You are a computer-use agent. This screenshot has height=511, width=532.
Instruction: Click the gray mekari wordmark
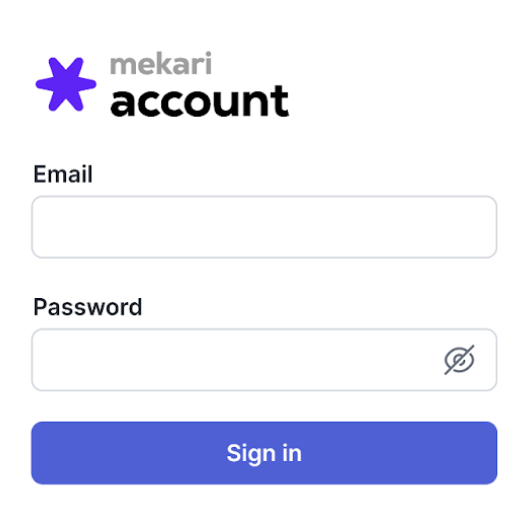click(161, 63)
